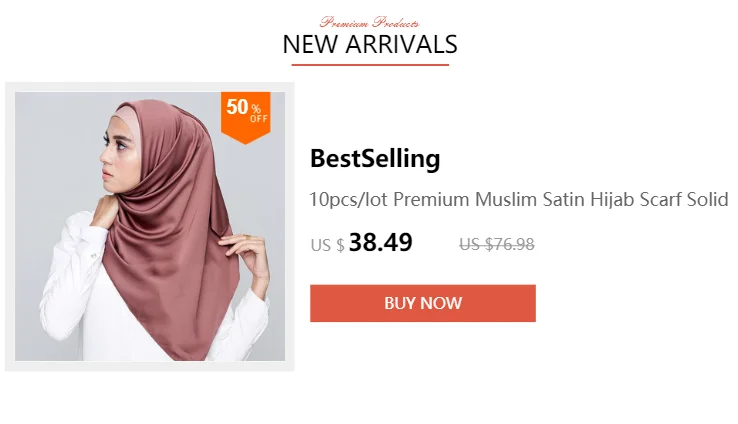The image size is (738, 424).
Task: Click the crossed-out US $76.98 price
Action: 497,244
